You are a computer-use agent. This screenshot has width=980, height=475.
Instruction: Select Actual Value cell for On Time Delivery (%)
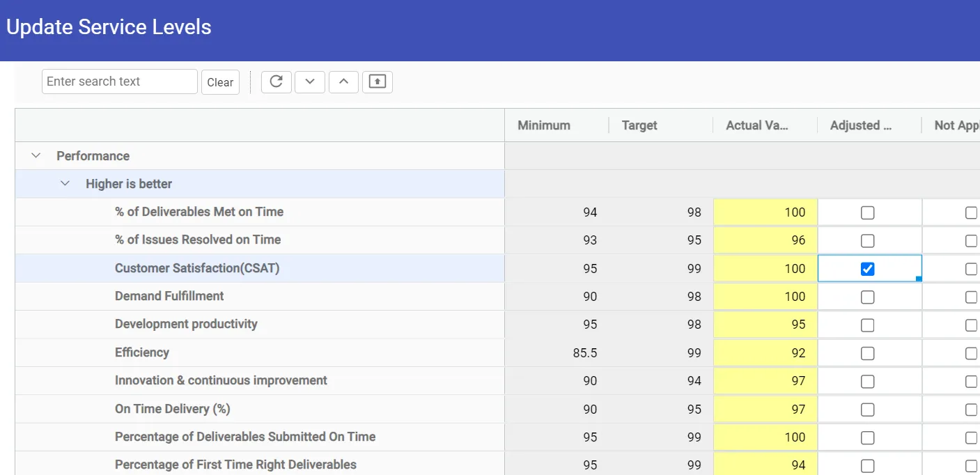click(765, 410)
